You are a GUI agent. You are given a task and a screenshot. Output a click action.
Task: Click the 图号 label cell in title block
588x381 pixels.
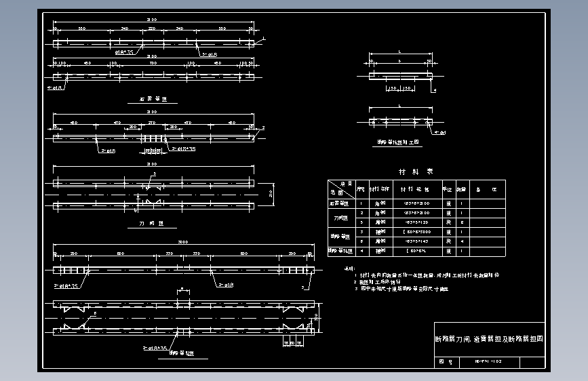[x=446, y=362]
